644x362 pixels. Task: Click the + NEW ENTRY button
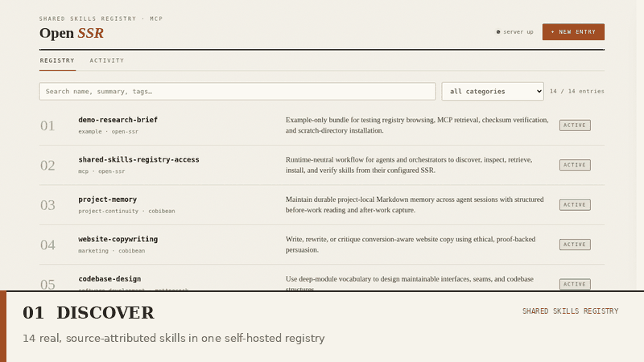pyautogui.click(x=573, y=31)
